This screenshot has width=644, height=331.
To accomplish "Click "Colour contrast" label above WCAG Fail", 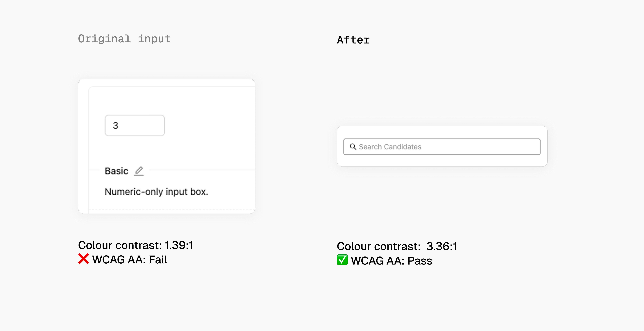I will (120, 245).
